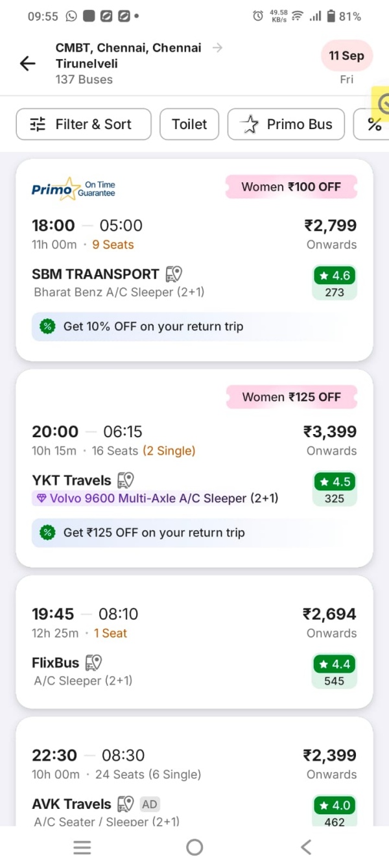
Task: Open live tracking icon beside SBM TRAANSPORT
Action: point(174,274)
